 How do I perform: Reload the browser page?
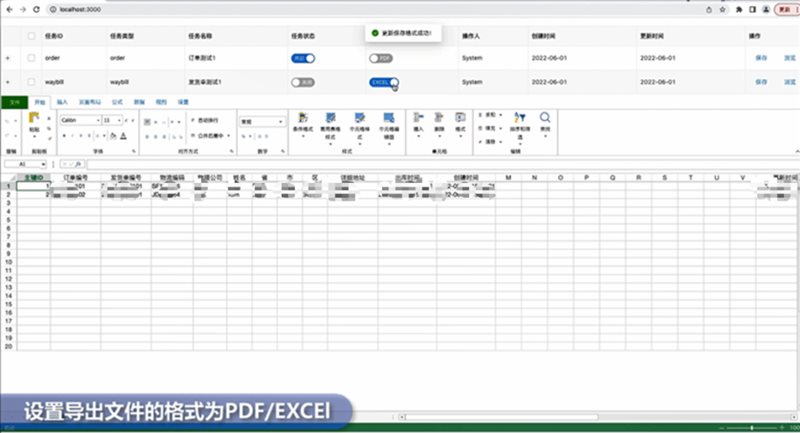point(36,9)
